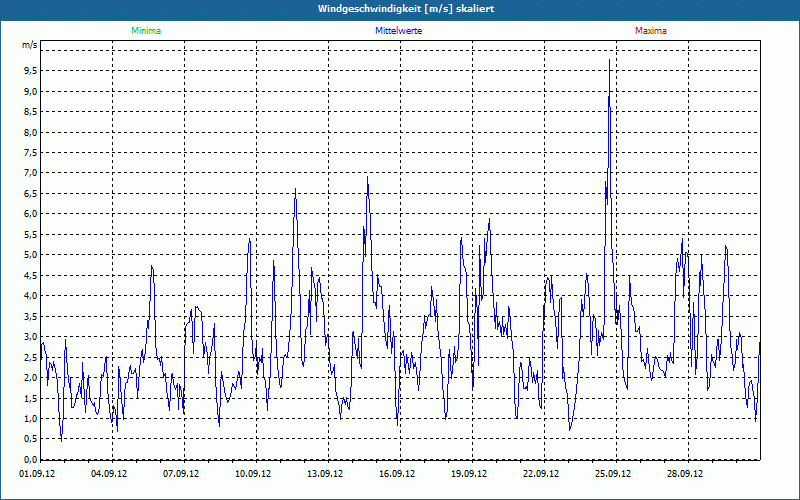Select the 5,0 y-axis tick label
This screenshot has height=500, width=800.
pyautogui.click(x=29, y=255)
